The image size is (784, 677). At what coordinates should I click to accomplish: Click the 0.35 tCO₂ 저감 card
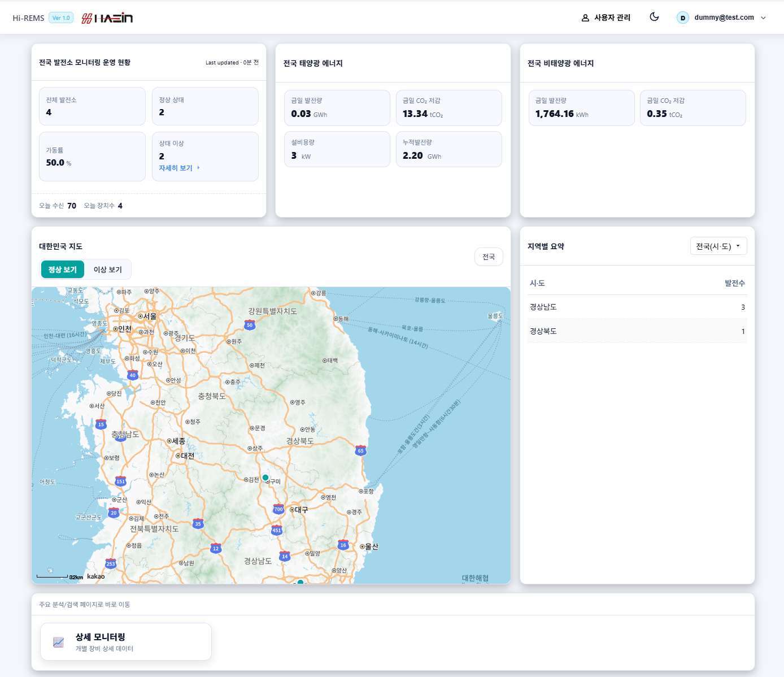pos(693,108)
